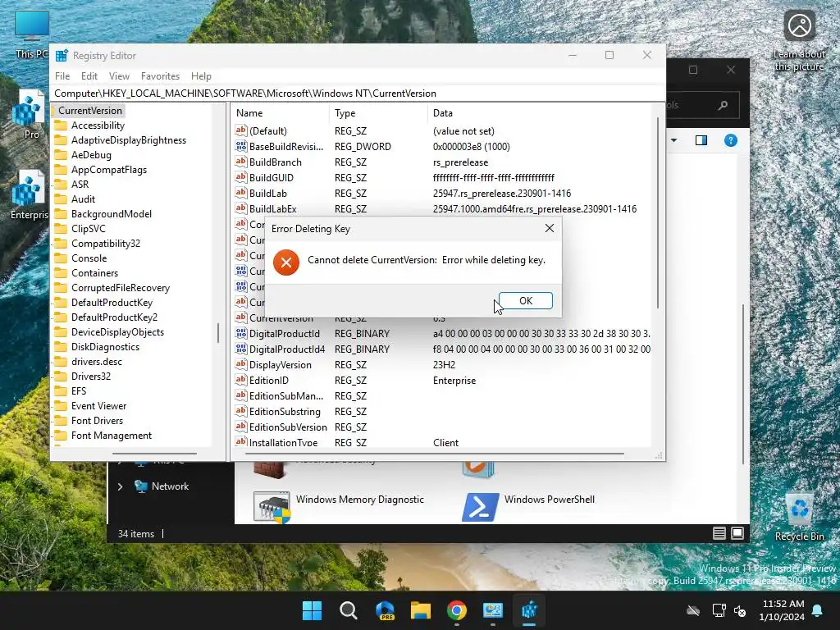Click the BackgroundModel folder icon

[x=61, y=214]
